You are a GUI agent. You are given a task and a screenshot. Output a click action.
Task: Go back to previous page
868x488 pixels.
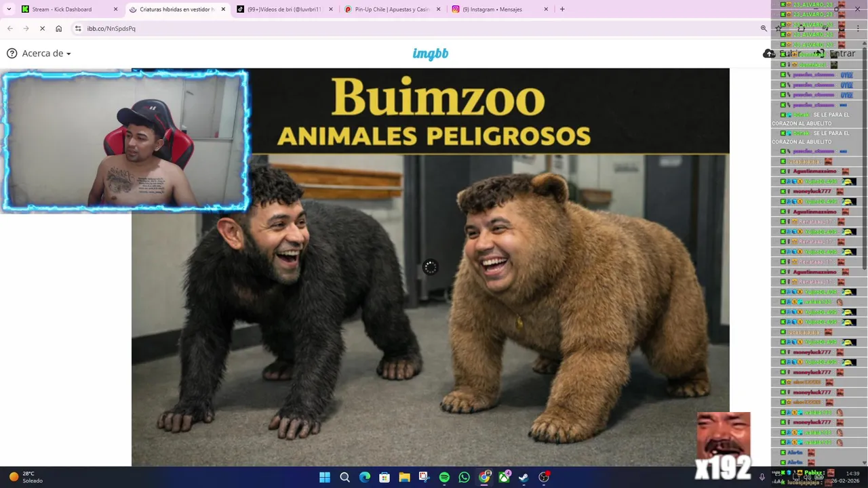point(10,28)
